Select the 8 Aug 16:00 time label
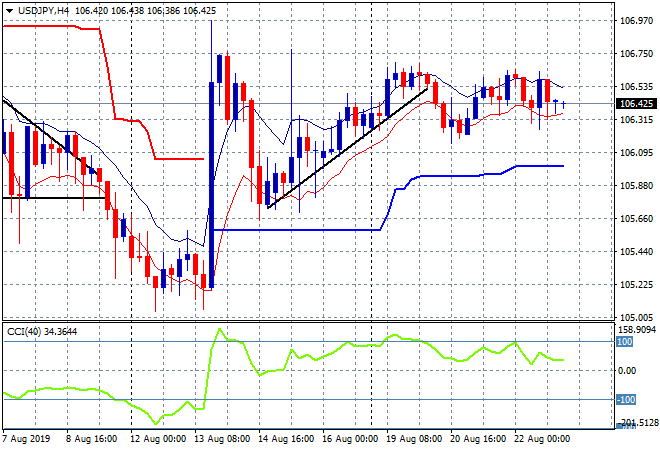This screenshot has width=660, height=450. [91, 439]
